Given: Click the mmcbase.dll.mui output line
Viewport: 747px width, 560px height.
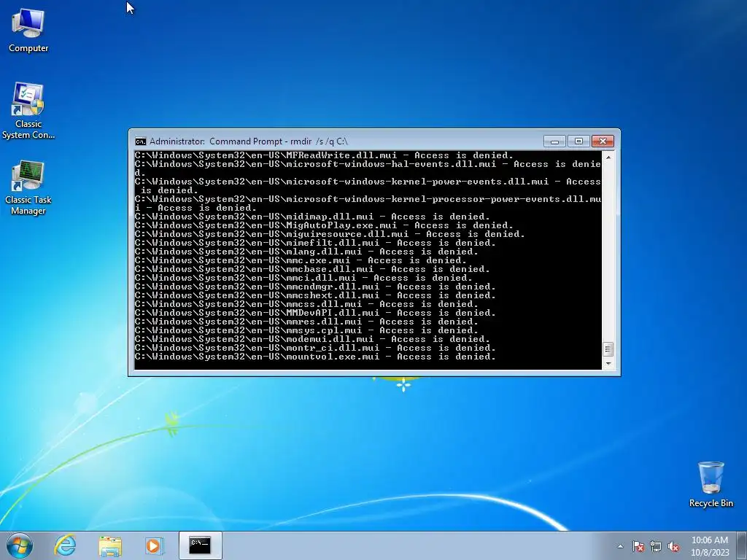Looking at the screenshot, I should point(312,269).
